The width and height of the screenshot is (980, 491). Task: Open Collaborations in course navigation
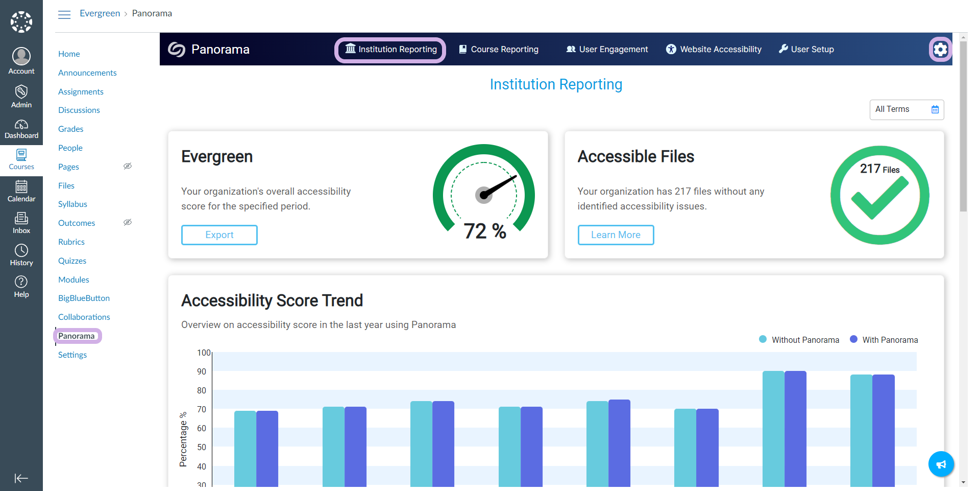pyautogui.click(x=84, y=317)
